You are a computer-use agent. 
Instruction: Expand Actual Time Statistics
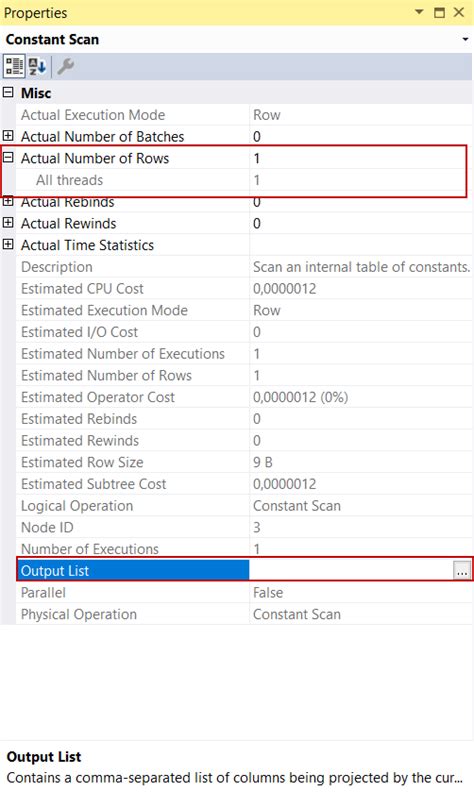pyautogui.click(x=8, y=244)
